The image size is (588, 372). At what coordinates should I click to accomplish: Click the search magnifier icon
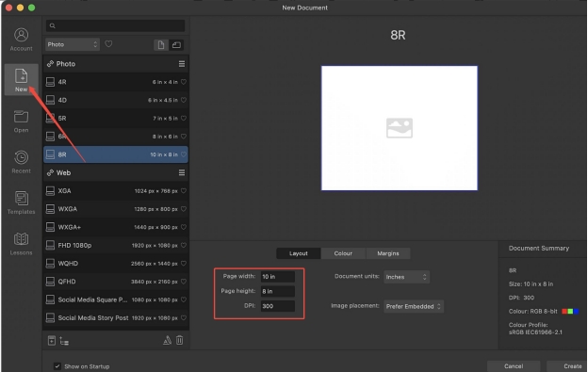53,25
